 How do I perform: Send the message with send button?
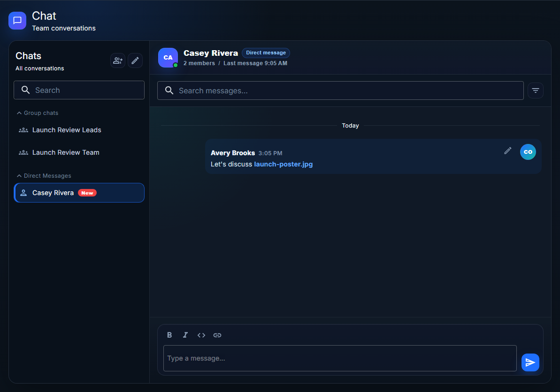click(x=530, y=362)
